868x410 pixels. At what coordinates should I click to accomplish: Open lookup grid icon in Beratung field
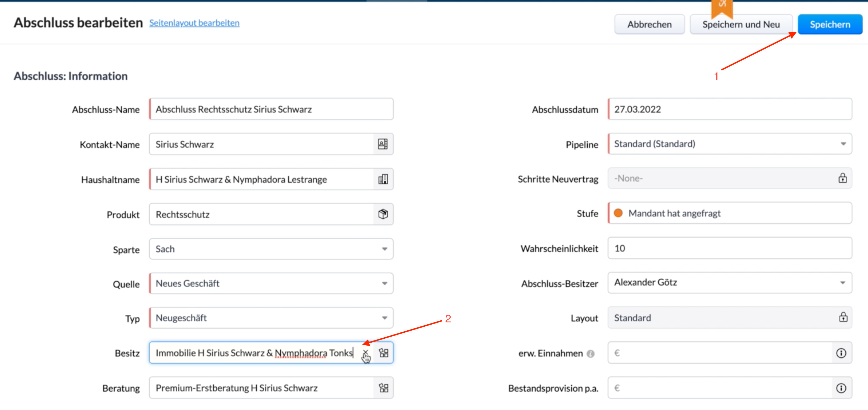(x=383, y=388)
